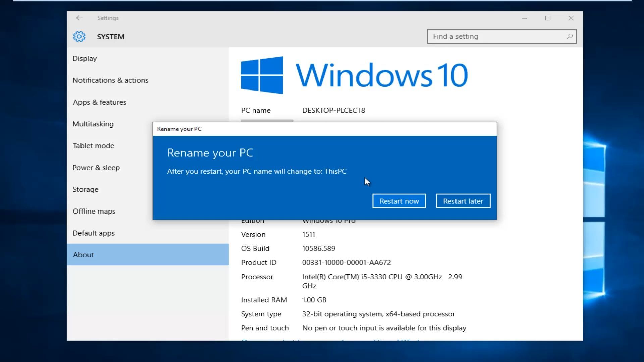Click the back arrow in Settings
The width and height of the screenshot is (644, 362).
[79, 18]
